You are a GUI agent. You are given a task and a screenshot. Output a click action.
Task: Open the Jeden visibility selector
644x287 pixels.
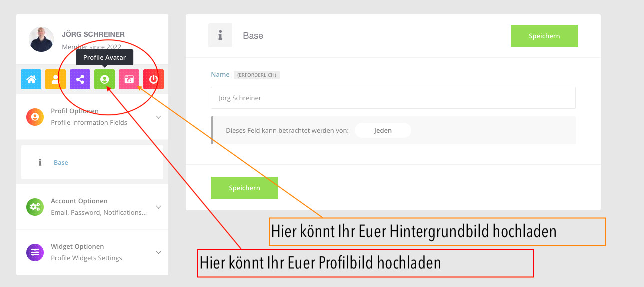[383, 130]
